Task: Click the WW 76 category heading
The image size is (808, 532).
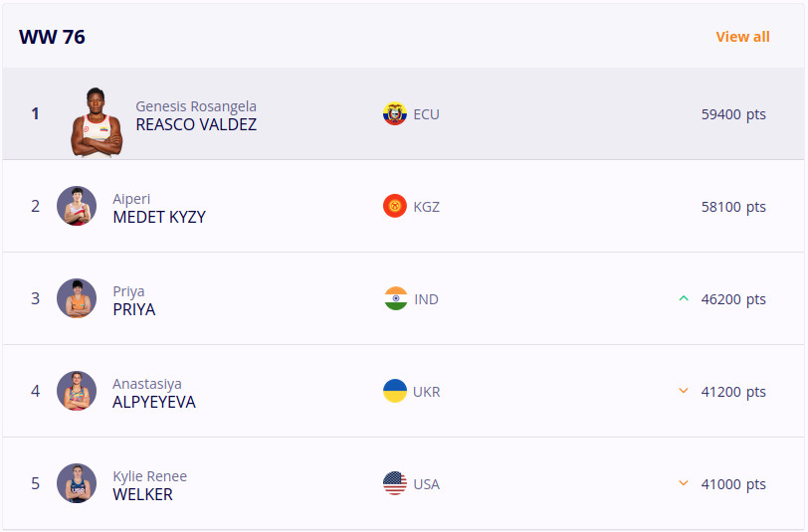Action: [52, 37]
